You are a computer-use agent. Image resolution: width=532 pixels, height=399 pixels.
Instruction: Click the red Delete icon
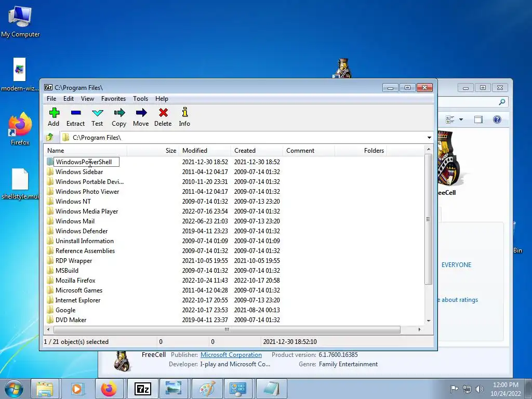pos(163,117)
